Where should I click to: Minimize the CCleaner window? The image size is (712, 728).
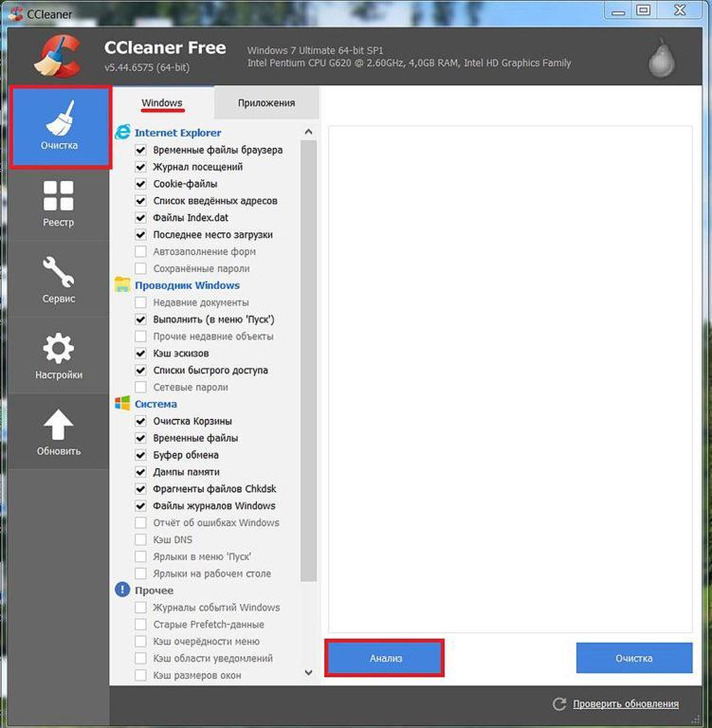(618, 10)
